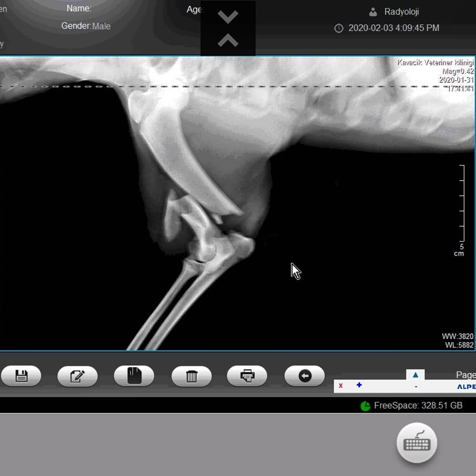Click the document page button
Screen dimensions: 476x476
point(134,376)
